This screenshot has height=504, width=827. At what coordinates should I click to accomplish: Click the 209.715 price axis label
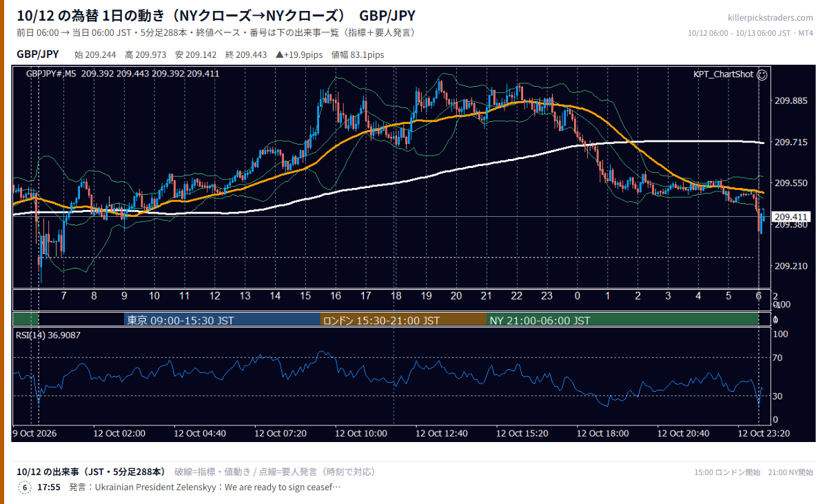[x=791, y=142]
